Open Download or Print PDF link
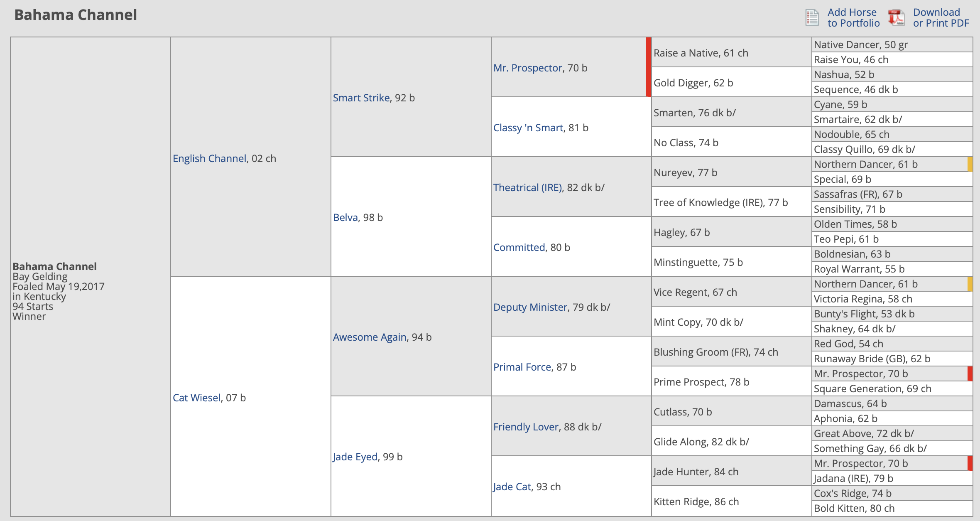This screenshot has height=521, width=980. [941, 17]
